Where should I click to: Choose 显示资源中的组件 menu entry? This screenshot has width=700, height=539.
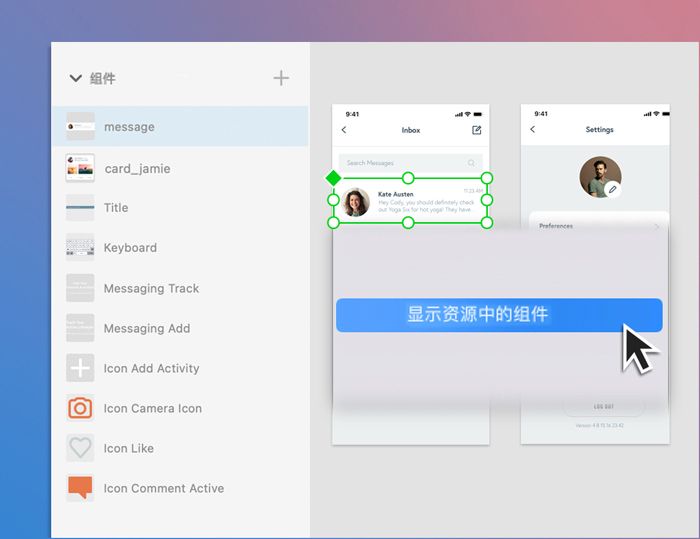coord(499,315)
